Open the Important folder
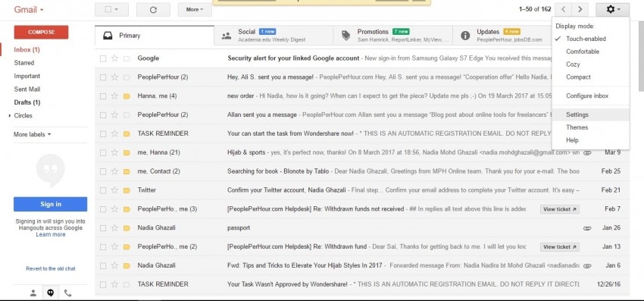644x301 pixels. [x=27, y=76]
